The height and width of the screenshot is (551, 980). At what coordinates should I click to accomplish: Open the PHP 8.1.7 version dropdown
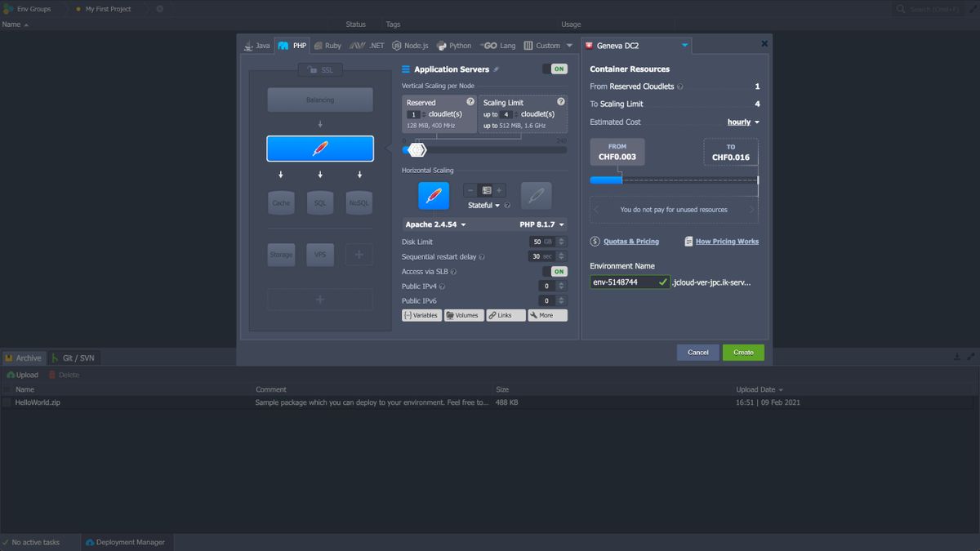point(539,224)
